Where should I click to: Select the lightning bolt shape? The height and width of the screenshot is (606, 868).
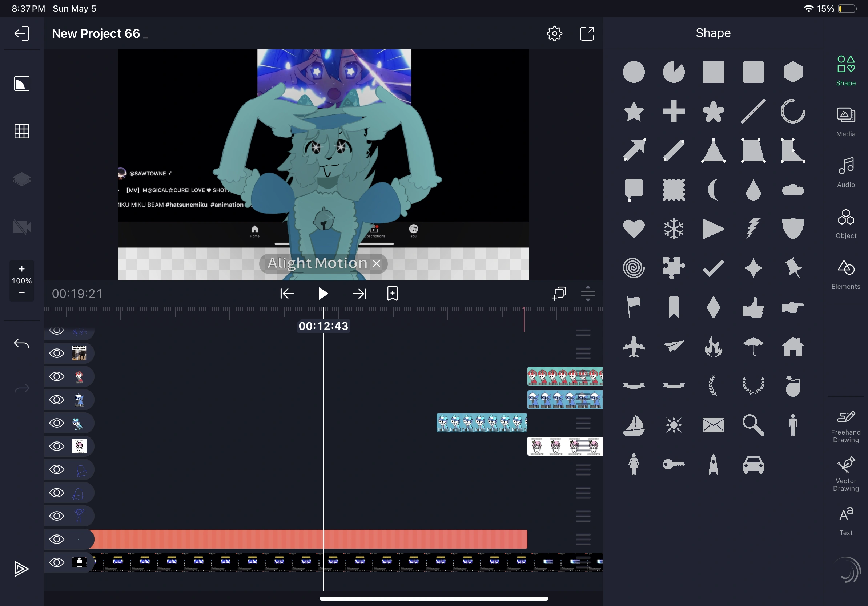point(753,228)
